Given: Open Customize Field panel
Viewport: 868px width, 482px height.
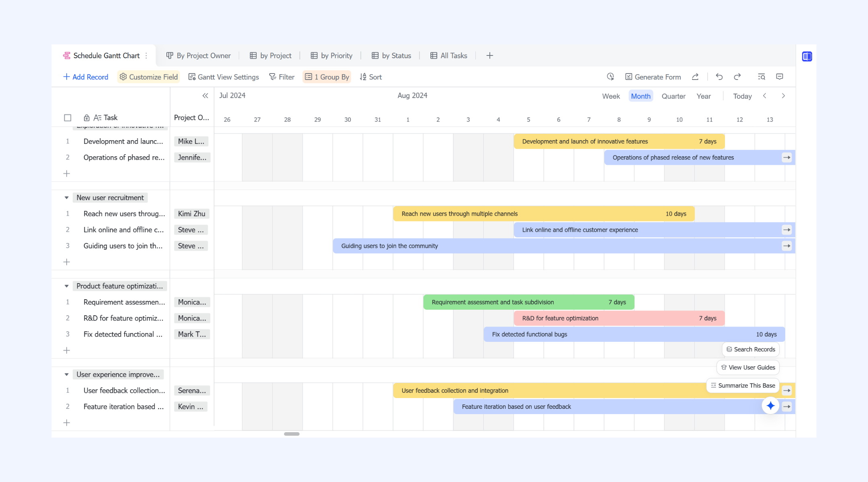Looking at the screenshot, I should tap(148, 77).
